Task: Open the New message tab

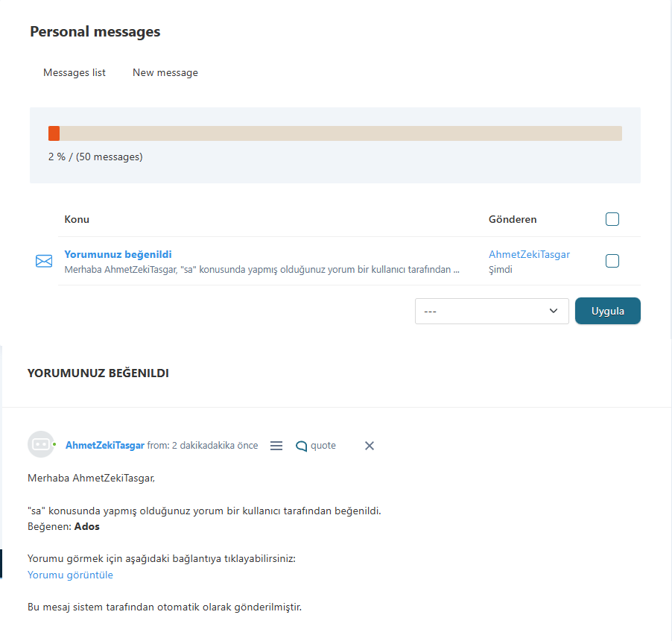Action: click(165, 72)
